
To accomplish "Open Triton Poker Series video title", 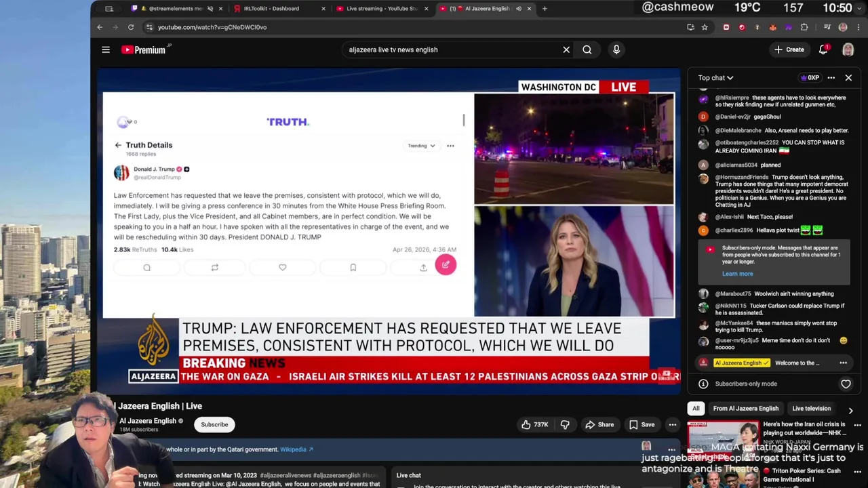I will [x=802, y=474].
